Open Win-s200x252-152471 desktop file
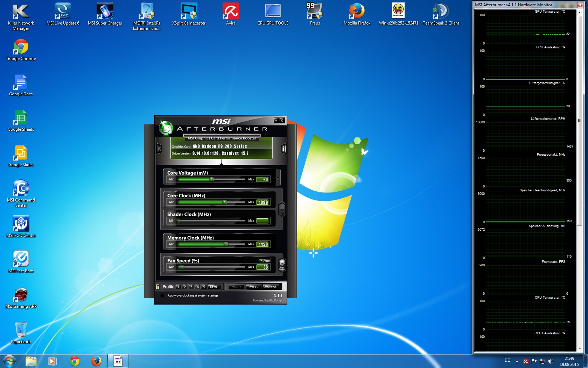 tap(399, 14)
